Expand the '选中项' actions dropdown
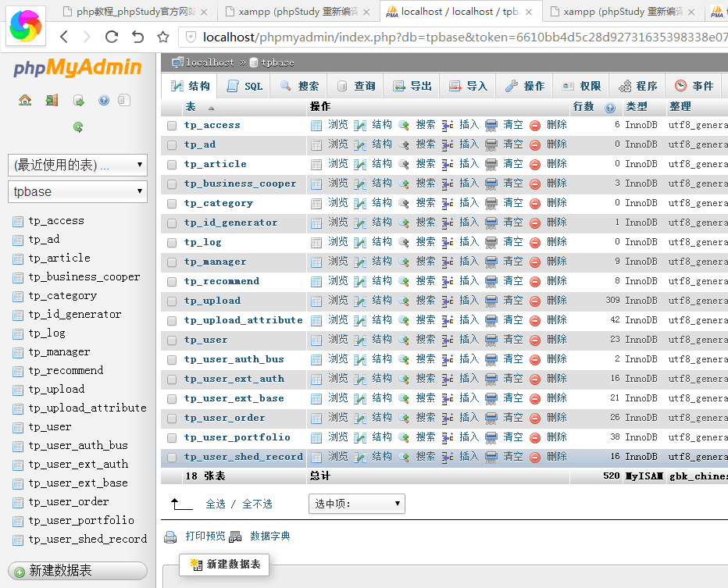 pyautogui.click(x=357, y=504)
